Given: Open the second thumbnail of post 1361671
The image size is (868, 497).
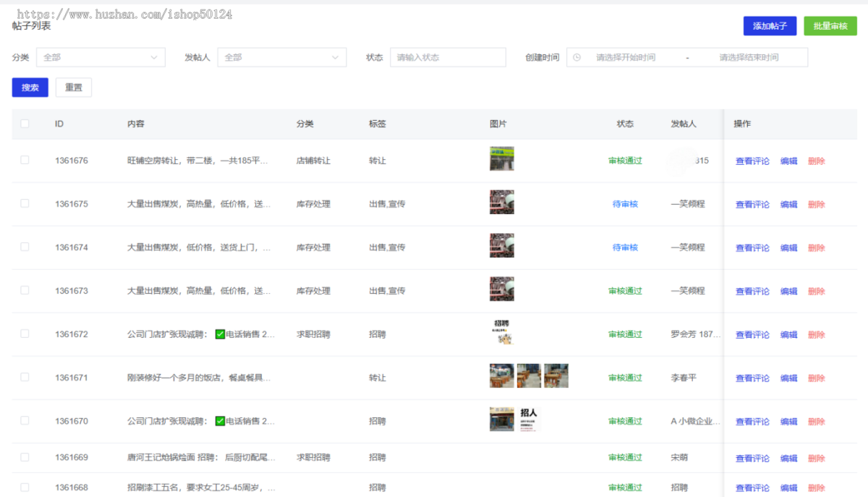Looking at the screenshot, I should coord(529,376).
